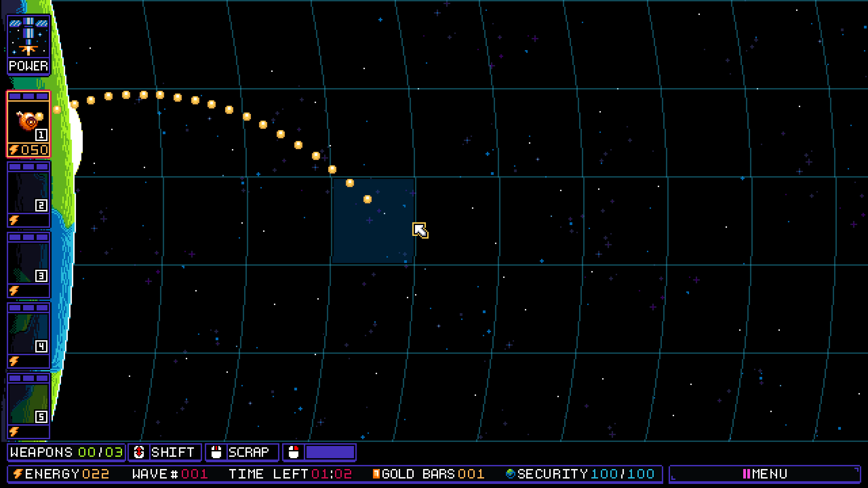This screenshot has height=488, width=868.
Task: Click the ENERGY lightning bolt icon
Action: tap(18, 473)
